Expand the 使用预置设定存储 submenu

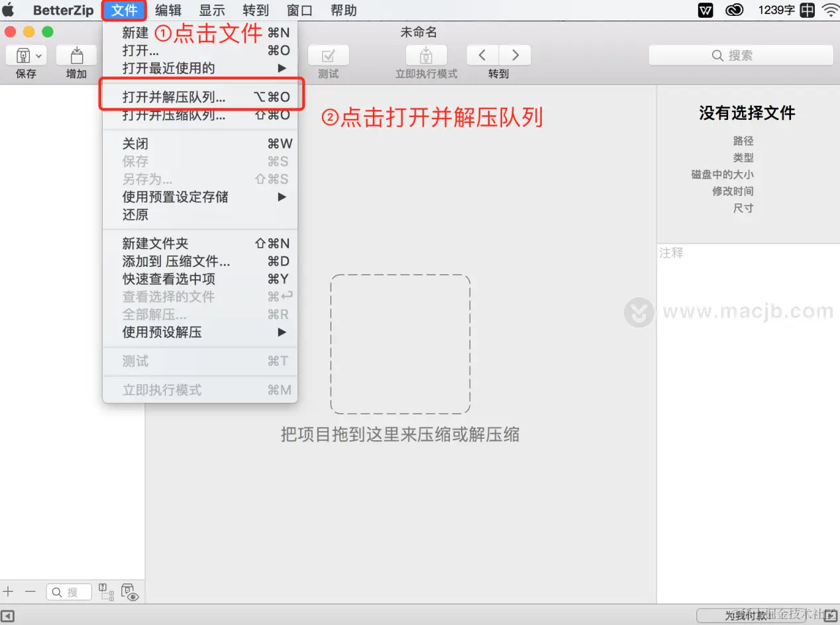(200, 197)
